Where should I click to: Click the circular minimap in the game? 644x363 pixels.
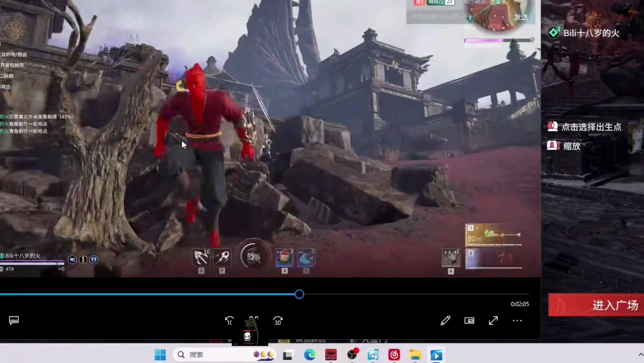pos(499,14)
